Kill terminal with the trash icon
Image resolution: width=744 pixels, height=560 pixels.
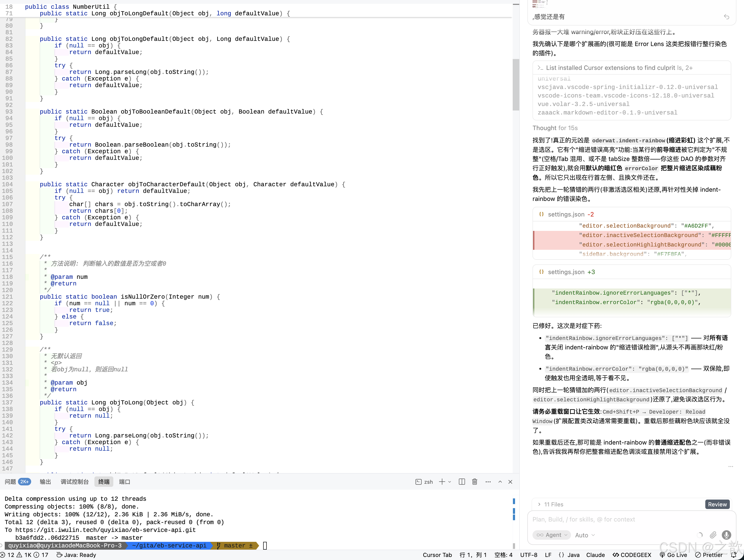click(475, 482)
